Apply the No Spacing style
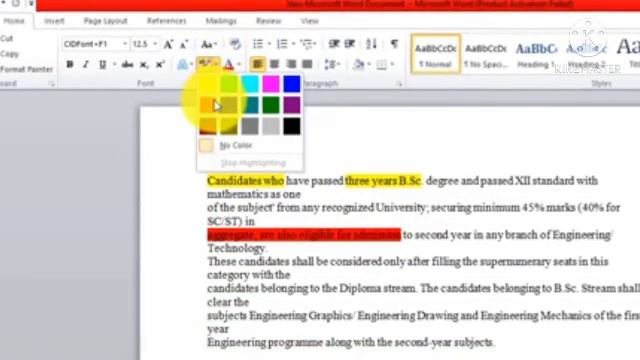This screenshot has width=640, height=360. tap(486, 54)
